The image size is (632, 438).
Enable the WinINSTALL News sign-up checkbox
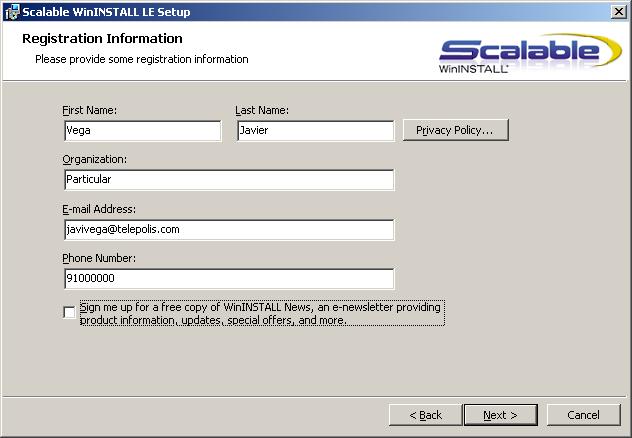point(69,313)
